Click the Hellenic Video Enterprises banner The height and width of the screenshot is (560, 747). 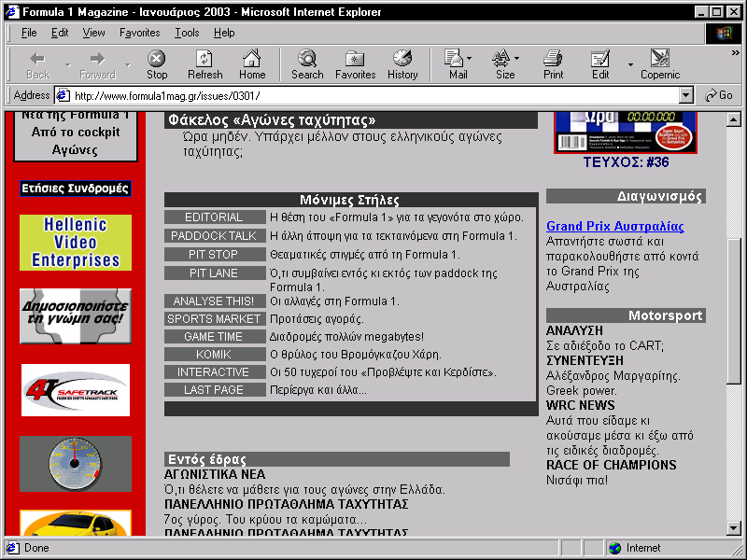coord(76,243)
